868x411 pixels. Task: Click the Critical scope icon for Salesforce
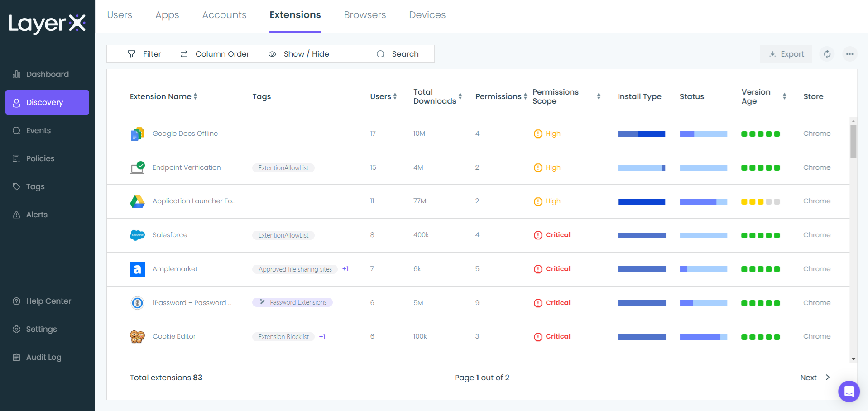click(538, 235)
